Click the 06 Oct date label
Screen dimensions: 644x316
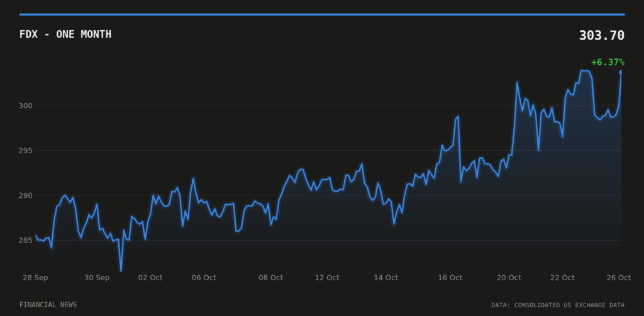click(204, 278)
